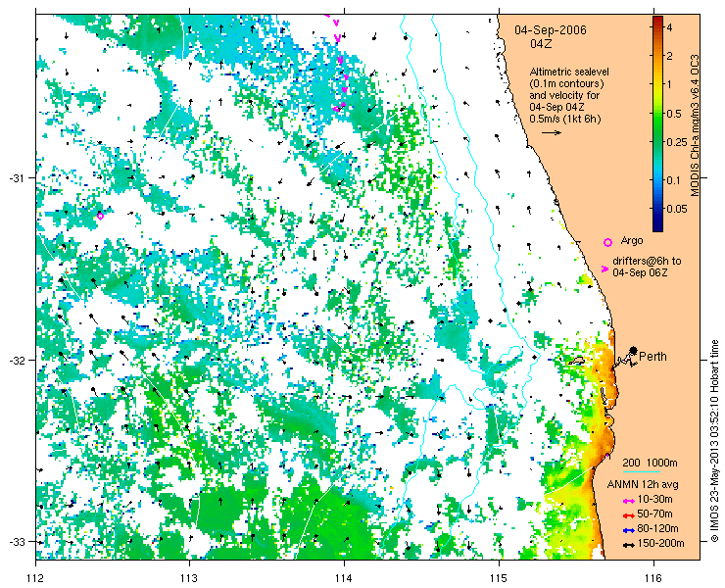Click the longitude axis label '112'
The image size is (725, 588).
pos(35,578)
